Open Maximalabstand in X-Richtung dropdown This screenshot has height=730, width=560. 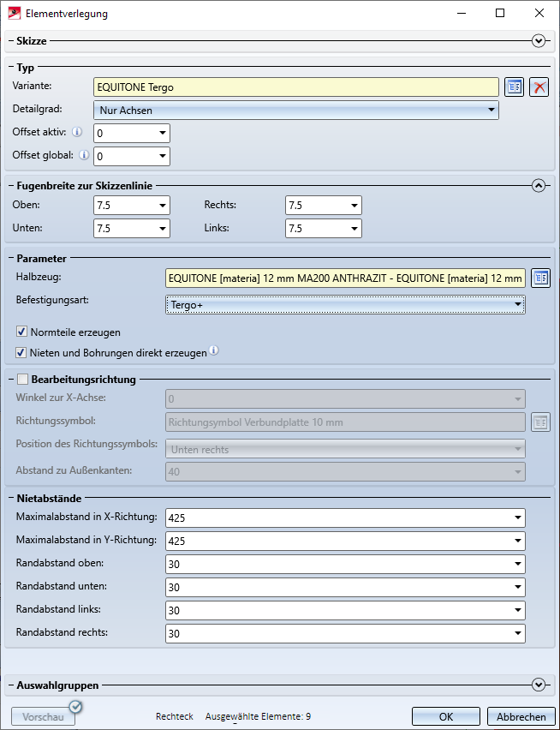tap(518, 518)
